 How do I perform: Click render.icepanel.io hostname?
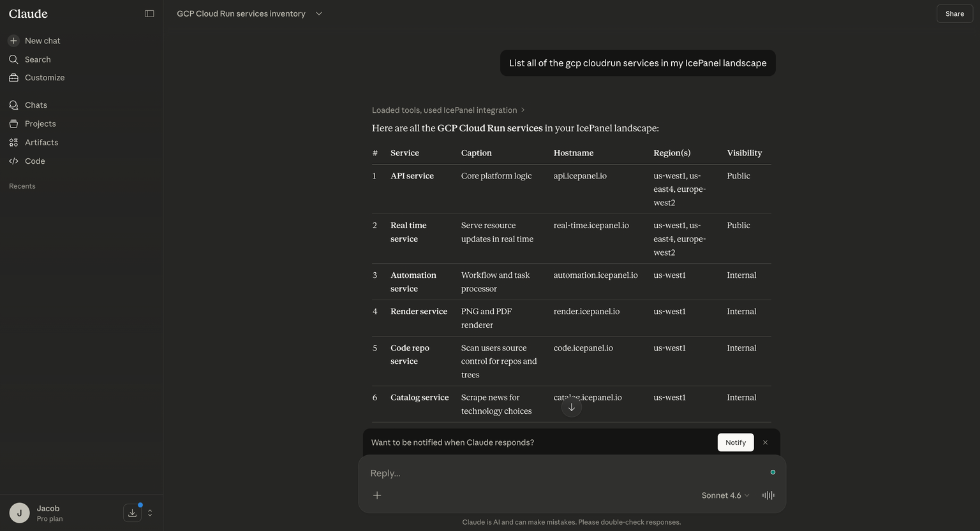pyautogui.click(x=586, y=312)
